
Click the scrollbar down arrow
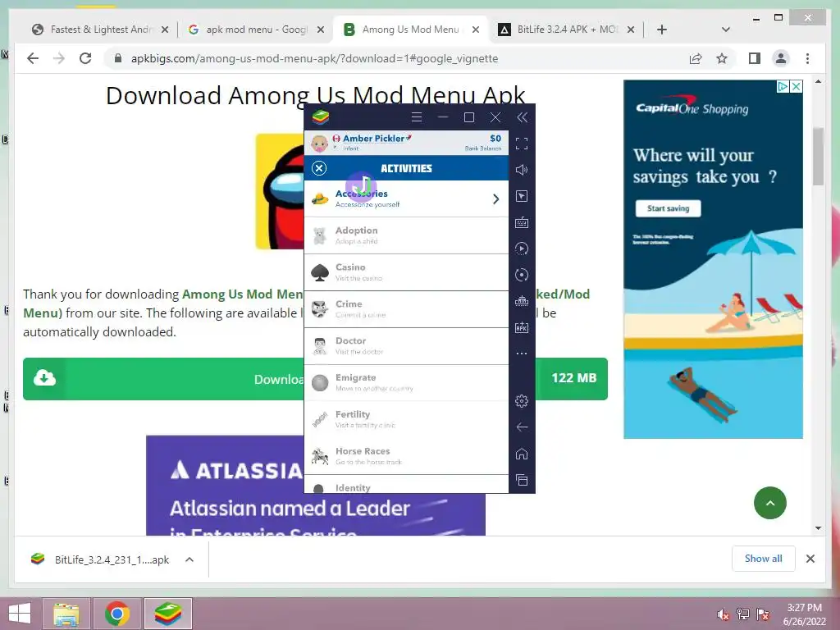[818, 528]
